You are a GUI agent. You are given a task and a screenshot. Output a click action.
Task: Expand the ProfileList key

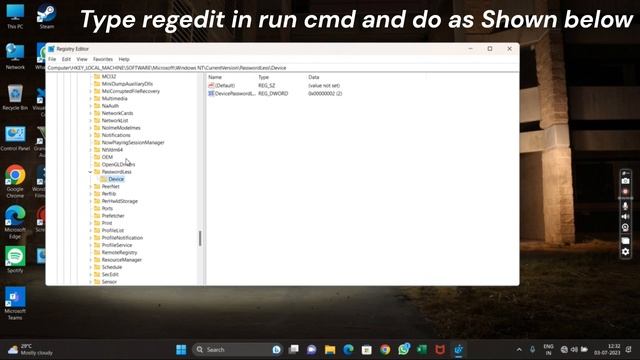click(91, 231)
